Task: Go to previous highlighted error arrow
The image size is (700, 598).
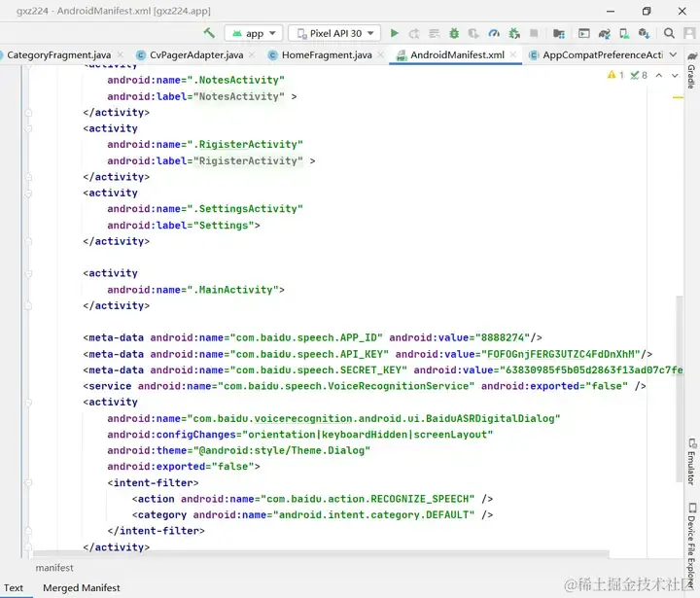Action: pos(659,75)
